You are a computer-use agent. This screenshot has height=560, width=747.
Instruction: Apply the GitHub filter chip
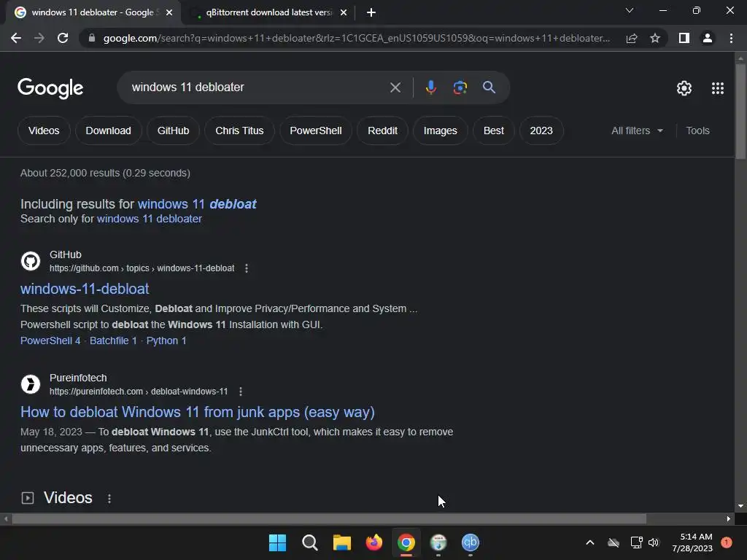173,131
